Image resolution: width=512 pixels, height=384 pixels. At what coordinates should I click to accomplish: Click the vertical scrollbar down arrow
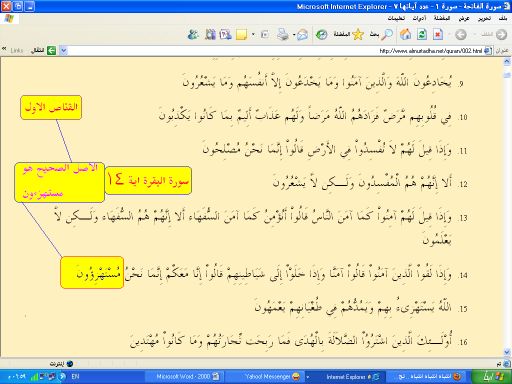tap(507, 353)
